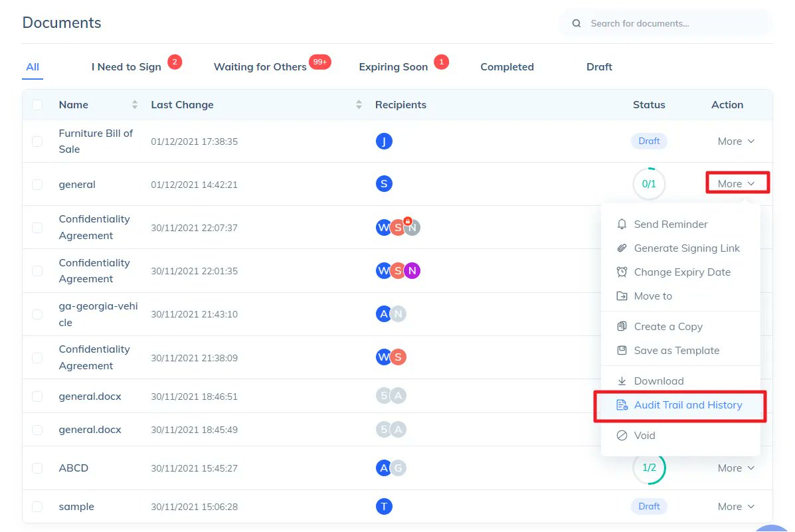Check the 22:07:37 Confidentiality Agreement checkbox
Image resolution: width=795 pixels, height=532 pixels.
(37, 228)
